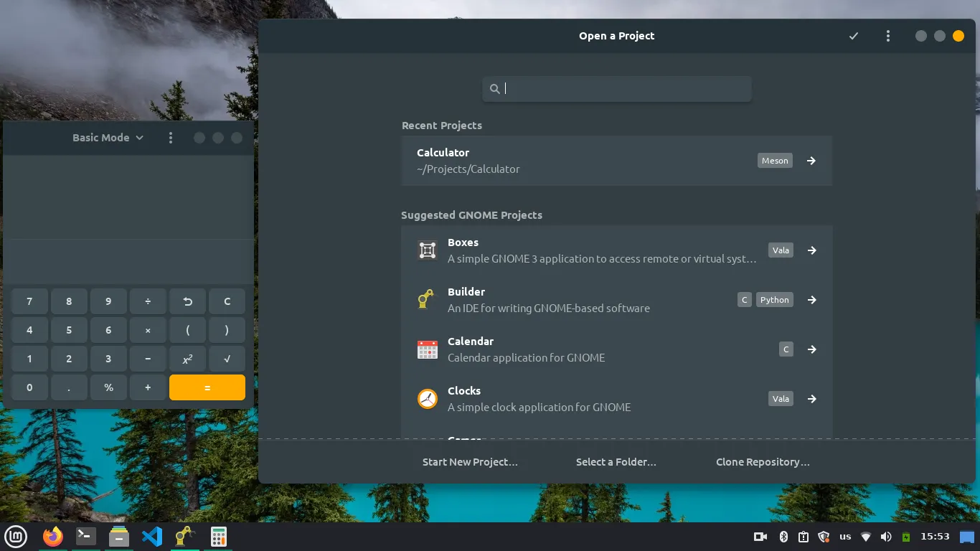The width and height of the screenshot is (980, 551).
Task: Click the search magnifier icon
Action: click(x=494, y=89)
